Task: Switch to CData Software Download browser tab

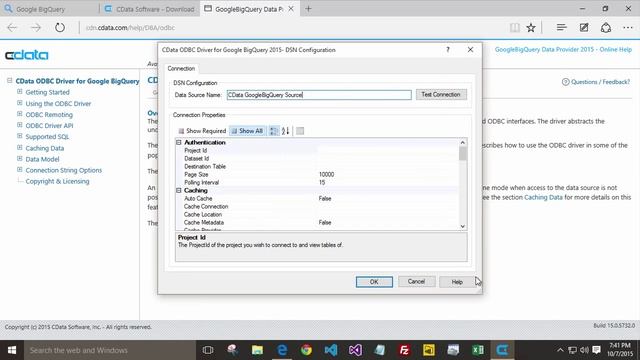Action: coord(149,9)
